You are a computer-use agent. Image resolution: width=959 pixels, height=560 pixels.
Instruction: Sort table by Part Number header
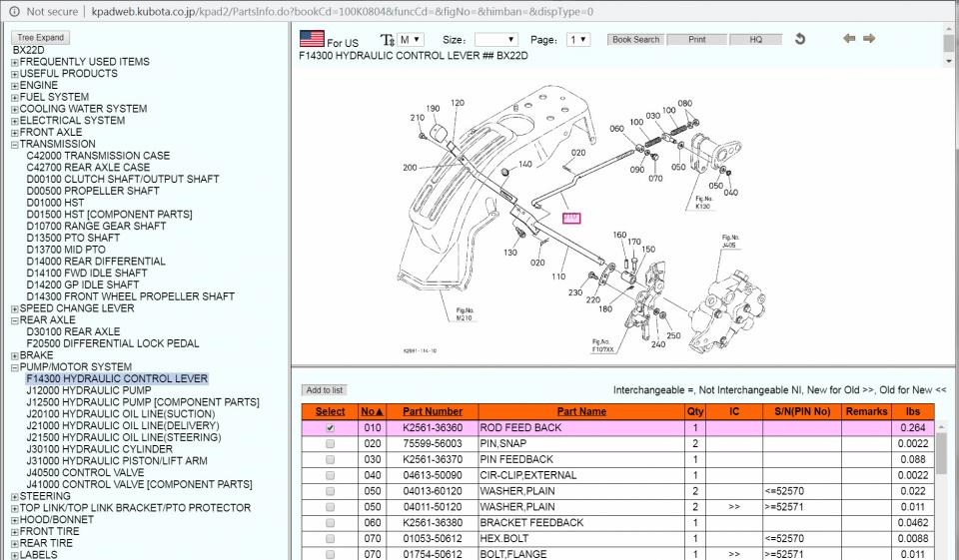pos(433,411)
